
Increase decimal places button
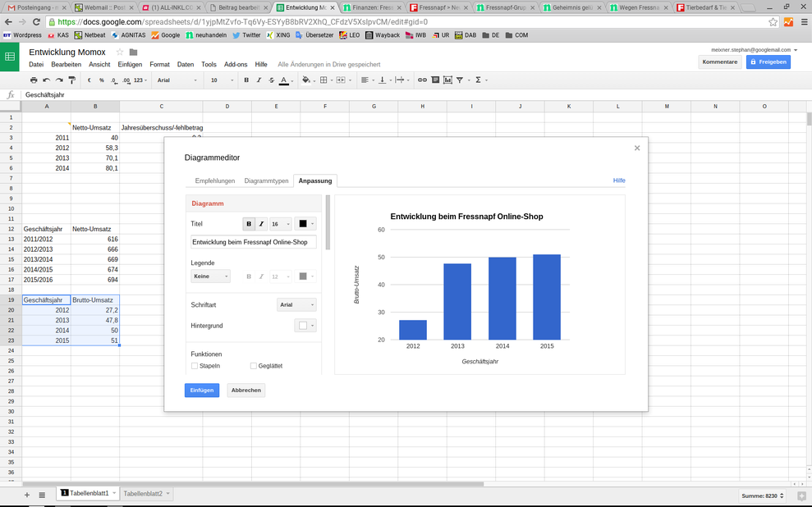click(126, 80)
